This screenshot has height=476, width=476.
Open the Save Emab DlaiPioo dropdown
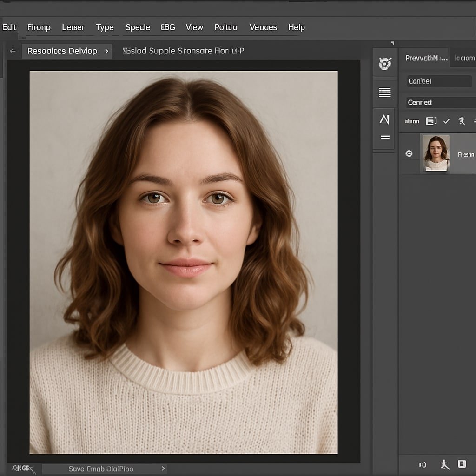coord(105,469)
